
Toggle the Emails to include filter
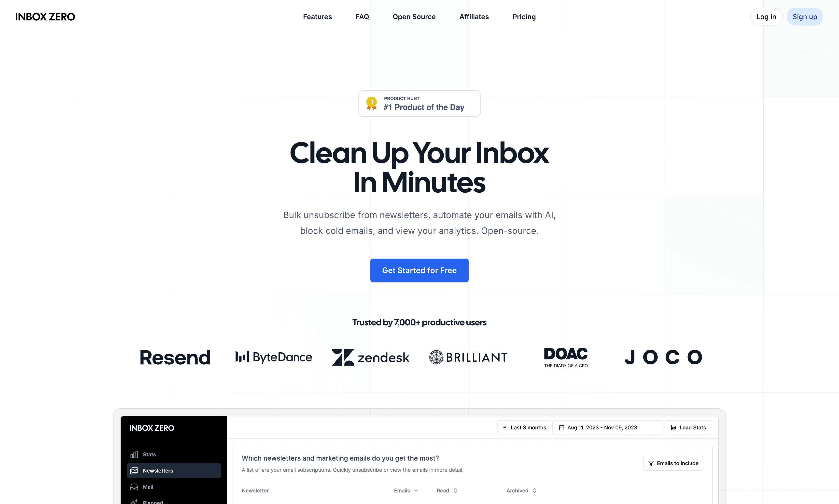[x=673, y=463]
